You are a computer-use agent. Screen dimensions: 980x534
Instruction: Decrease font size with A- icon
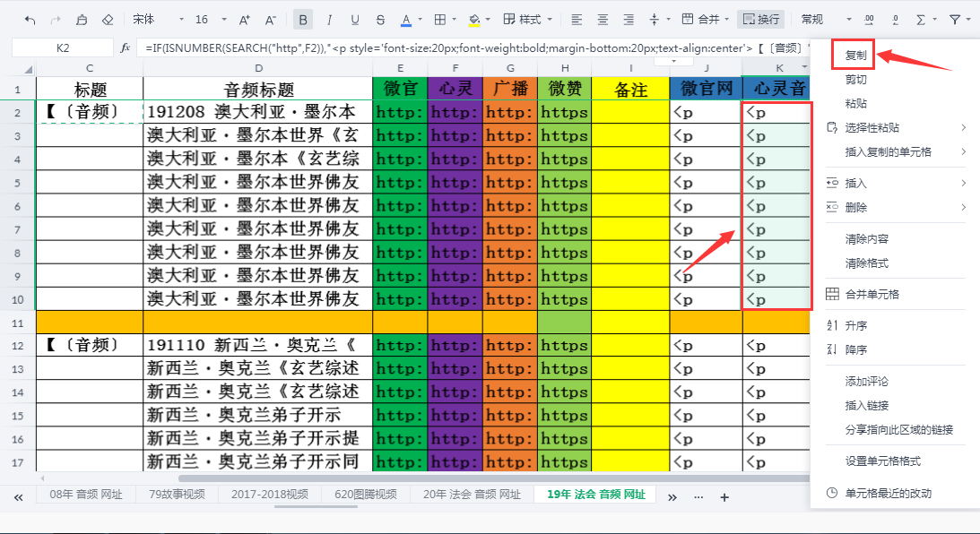pyautogui.click(x=270, y=20)
